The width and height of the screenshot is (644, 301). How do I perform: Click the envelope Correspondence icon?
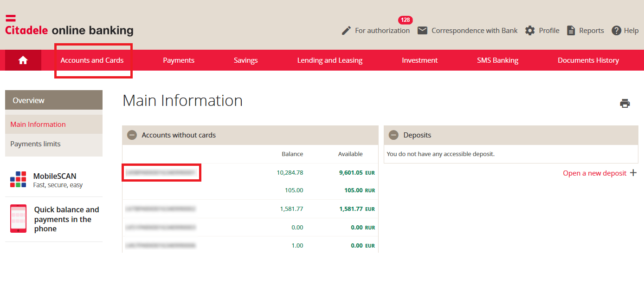pyautogui.click(x=422, y=31)
